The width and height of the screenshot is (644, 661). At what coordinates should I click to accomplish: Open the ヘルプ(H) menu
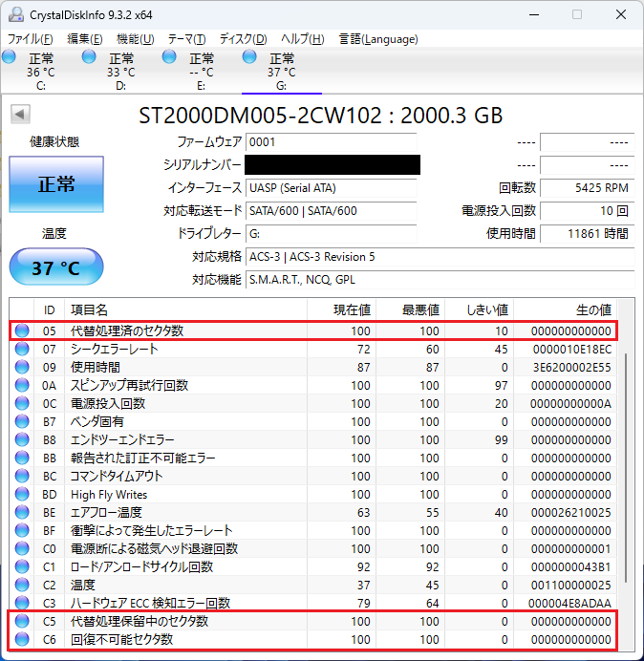point(303,39)
